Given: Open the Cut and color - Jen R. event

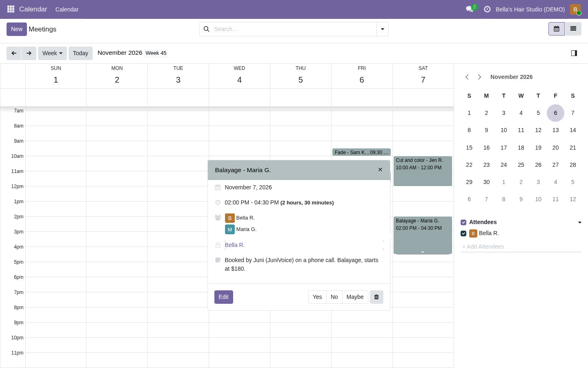Looking at the screenshot, I should click(423, 171).
